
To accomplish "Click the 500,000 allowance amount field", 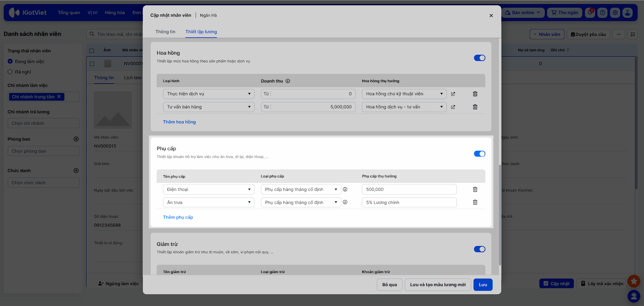I will coord(409,190).
